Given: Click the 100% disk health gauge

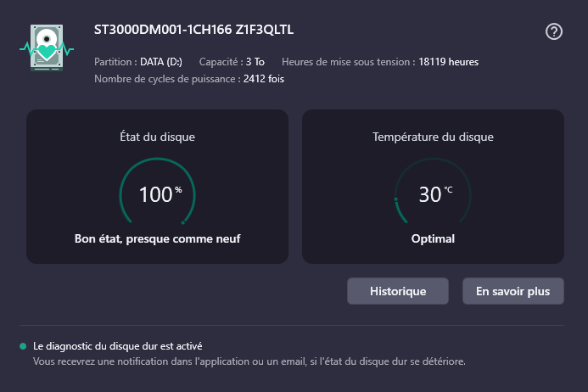Looking at the screenshot, I should click(x=157, y=194).
